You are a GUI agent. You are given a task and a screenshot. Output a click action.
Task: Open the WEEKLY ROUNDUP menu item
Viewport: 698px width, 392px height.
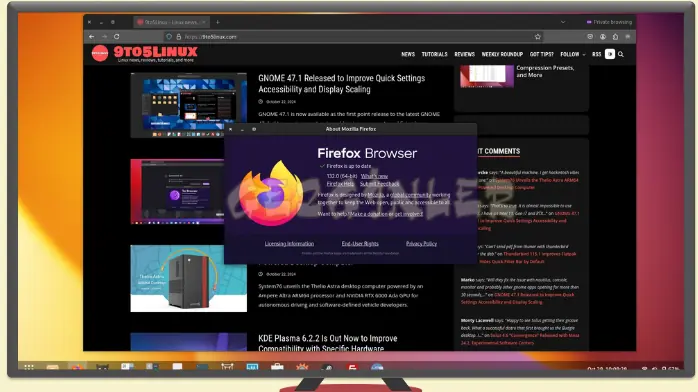502,54
